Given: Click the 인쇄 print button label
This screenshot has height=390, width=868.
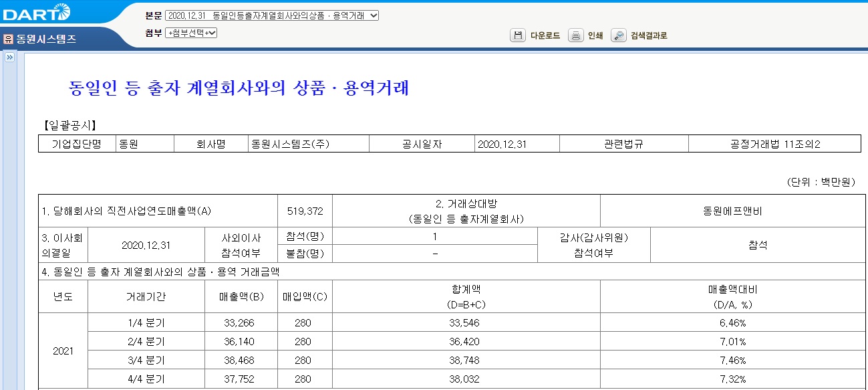Looking at the screenshot, I should [x=595, y=36].
